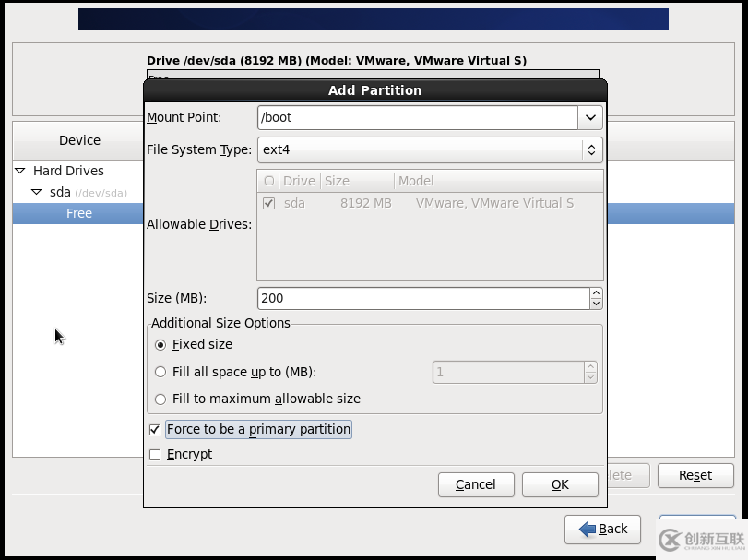
Task: Select the Free row under sda
Action: [x=79, y=214]
